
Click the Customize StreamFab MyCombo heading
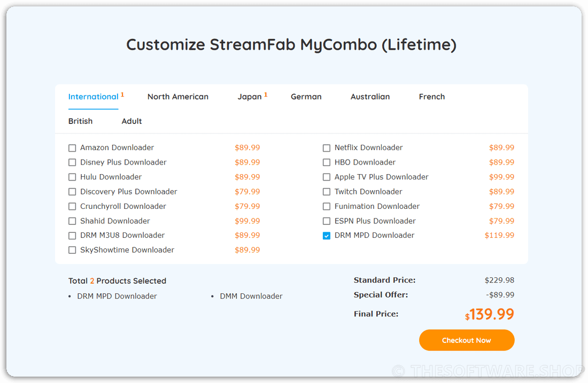coord(291,44)
